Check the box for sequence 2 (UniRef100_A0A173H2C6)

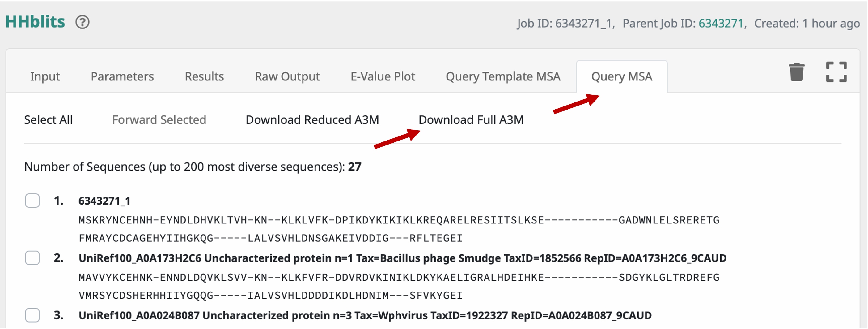pyautogui.click(x=32, y=258)
